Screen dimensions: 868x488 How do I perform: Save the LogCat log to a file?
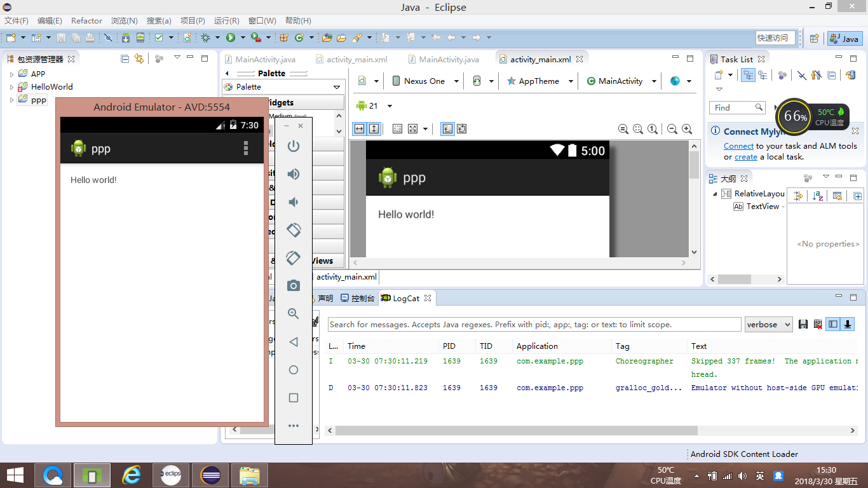point(803,325)
